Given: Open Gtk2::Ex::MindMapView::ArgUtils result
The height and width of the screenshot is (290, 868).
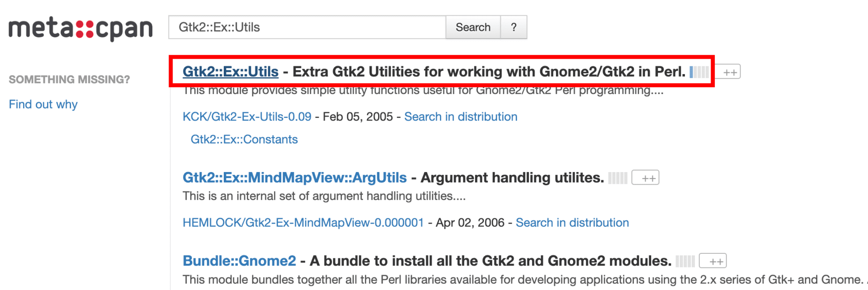Looking at the screenshot, I should [294, 178].
